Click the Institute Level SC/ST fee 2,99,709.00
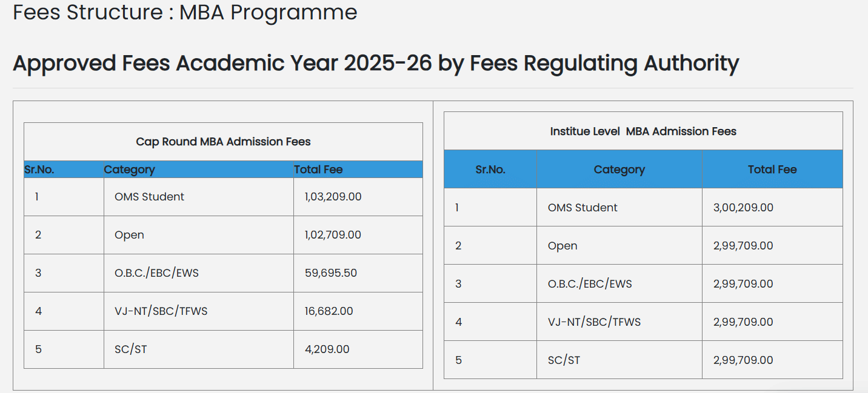Viewport: 868px width, 393px height. pos(743,360)
